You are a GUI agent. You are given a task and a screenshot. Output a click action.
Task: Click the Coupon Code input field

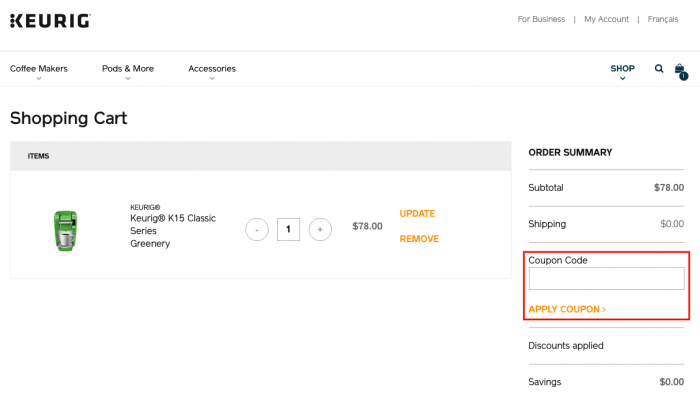606,278
